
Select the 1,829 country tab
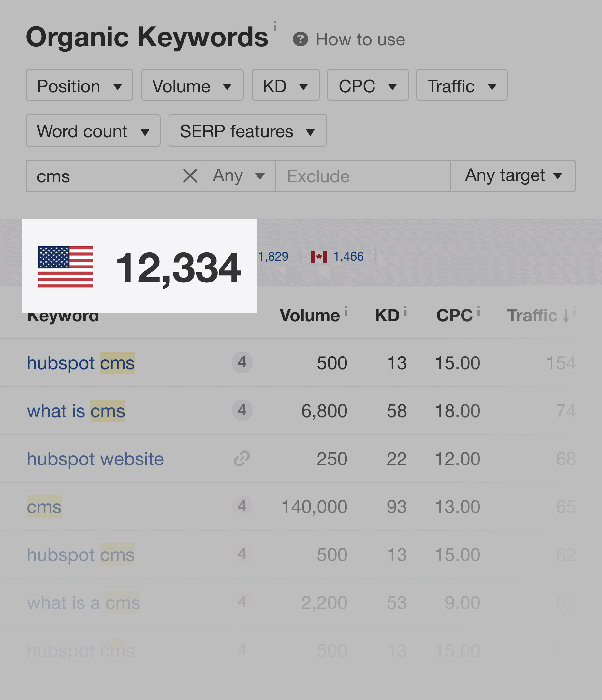tap(273, 257)
